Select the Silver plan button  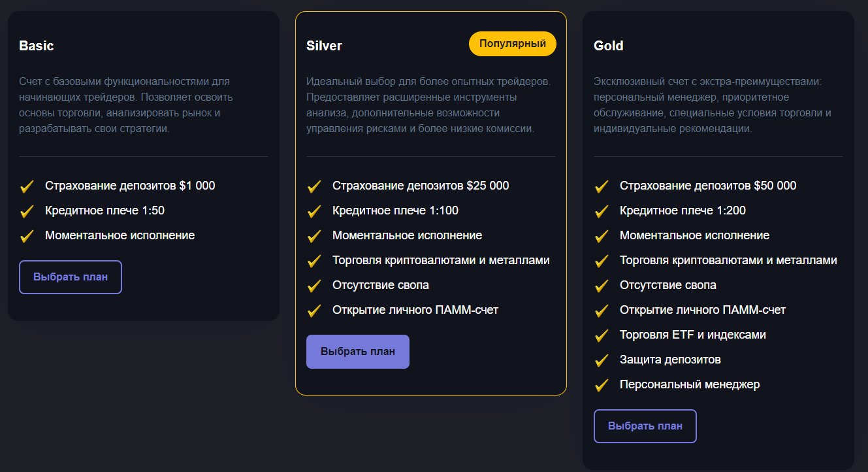(358, 352)
